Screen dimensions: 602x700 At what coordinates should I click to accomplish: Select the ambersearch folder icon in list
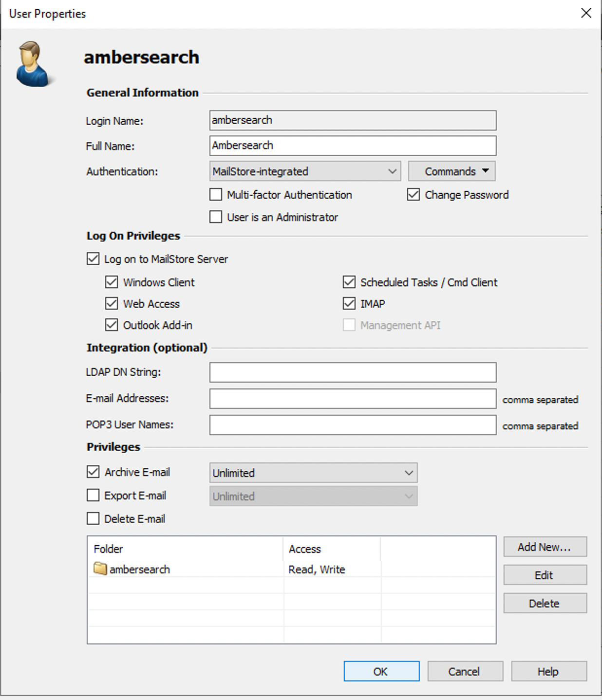click(100, 569)
